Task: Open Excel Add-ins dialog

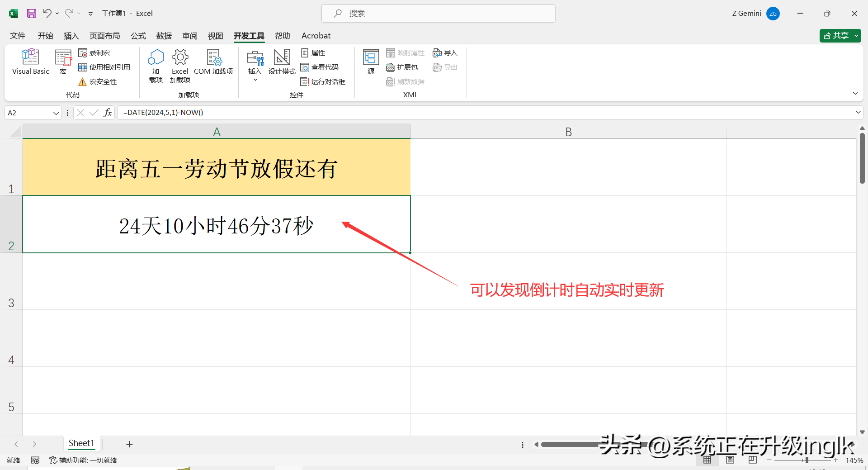Action: pyautogui.click(x=180, y=66)
